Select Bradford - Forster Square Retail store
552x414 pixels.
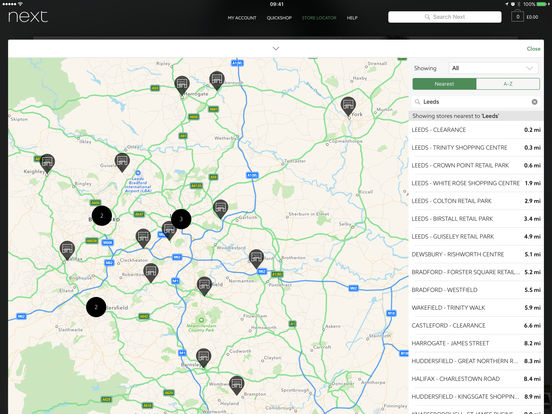476,272
